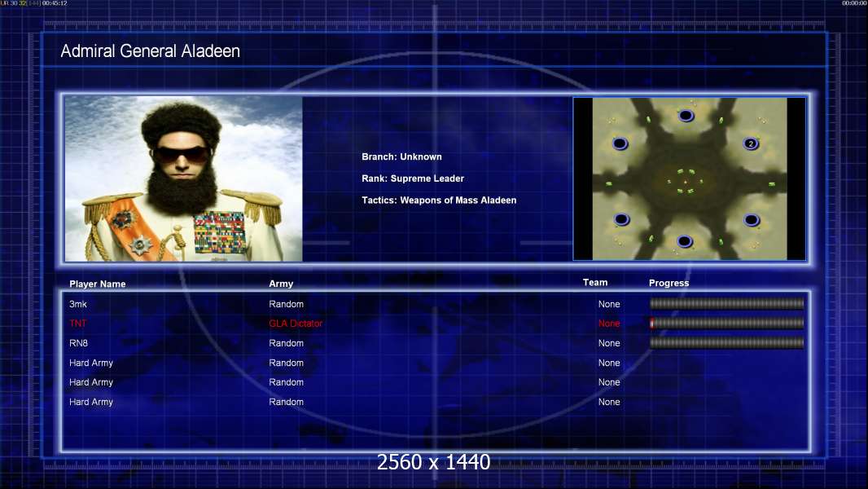Click the start position marker numbered 2

751,143
